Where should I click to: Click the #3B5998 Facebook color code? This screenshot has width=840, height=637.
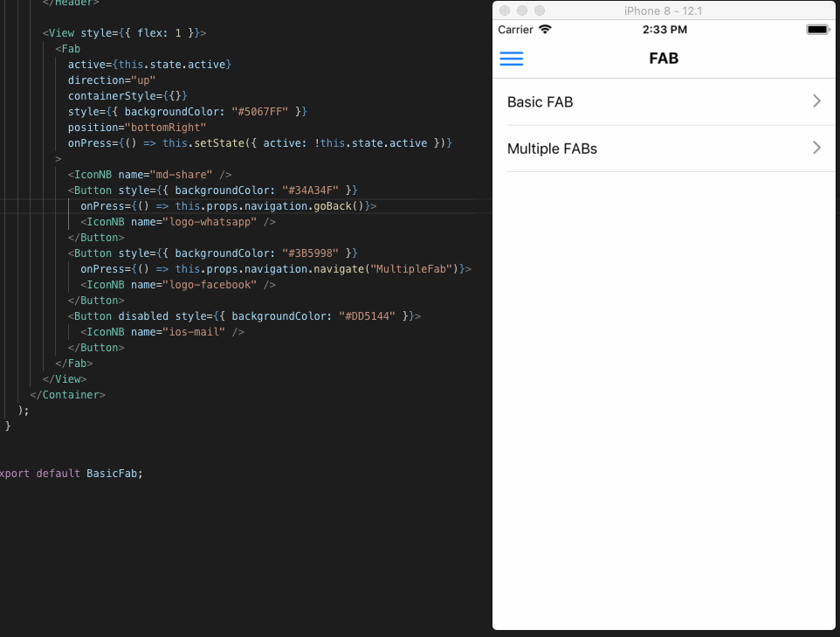(x=314, y=253)
